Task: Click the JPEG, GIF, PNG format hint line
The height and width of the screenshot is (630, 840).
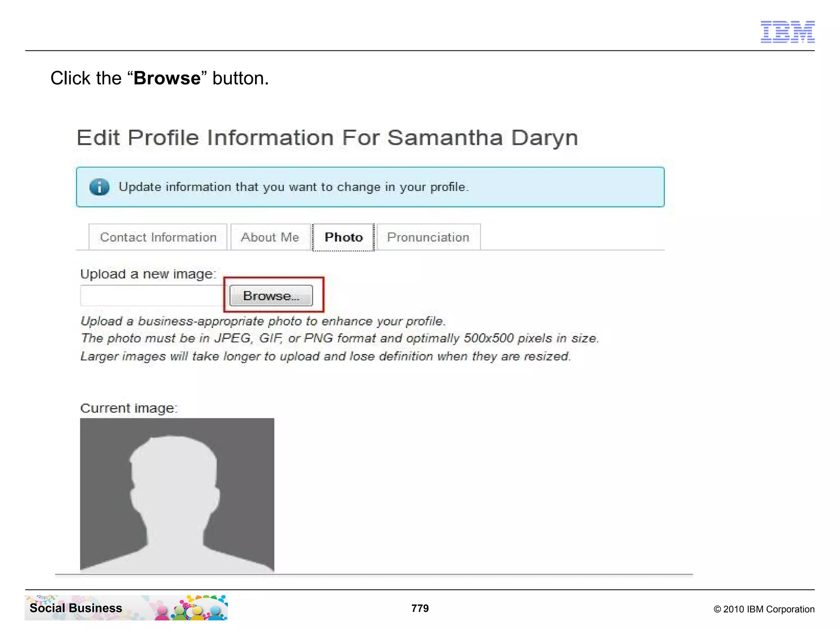Action: click(x=340, y=338)
